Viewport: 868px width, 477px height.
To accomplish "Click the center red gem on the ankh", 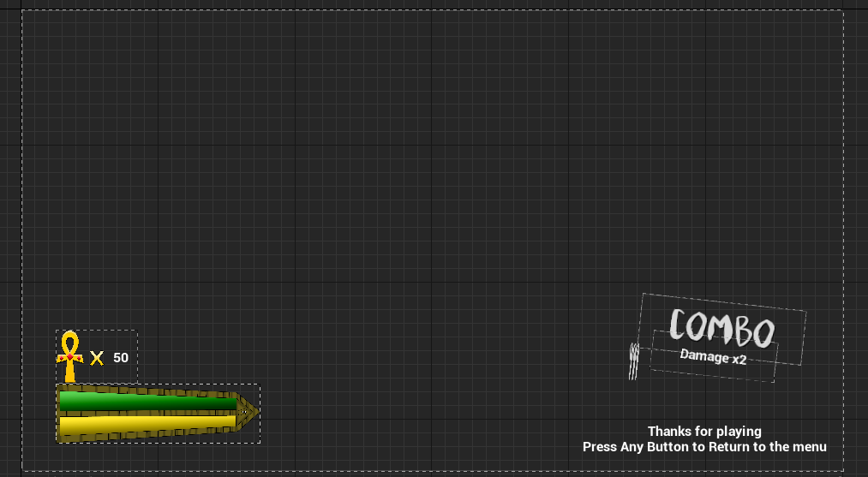I will (70, 357).
